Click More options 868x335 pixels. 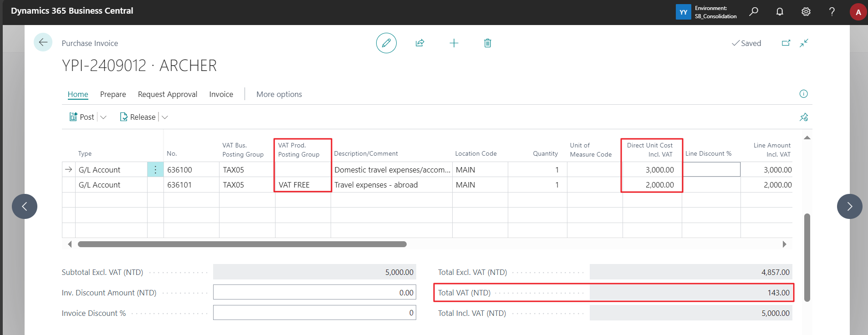point(279,94)
